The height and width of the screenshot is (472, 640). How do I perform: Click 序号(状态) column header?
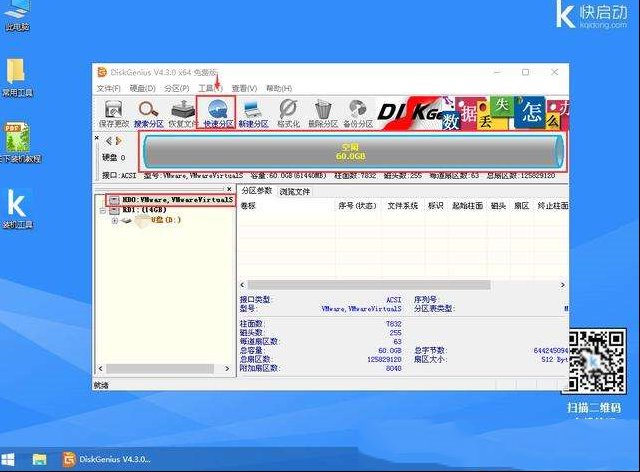click(x=357, y=205)
